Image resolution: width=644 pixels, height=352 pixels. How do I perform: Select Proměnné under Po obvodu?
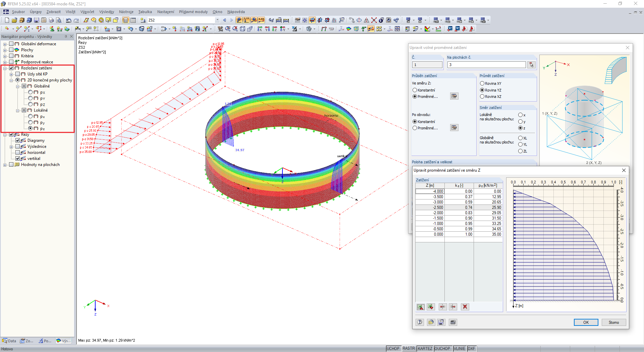(x=415, y=128)
